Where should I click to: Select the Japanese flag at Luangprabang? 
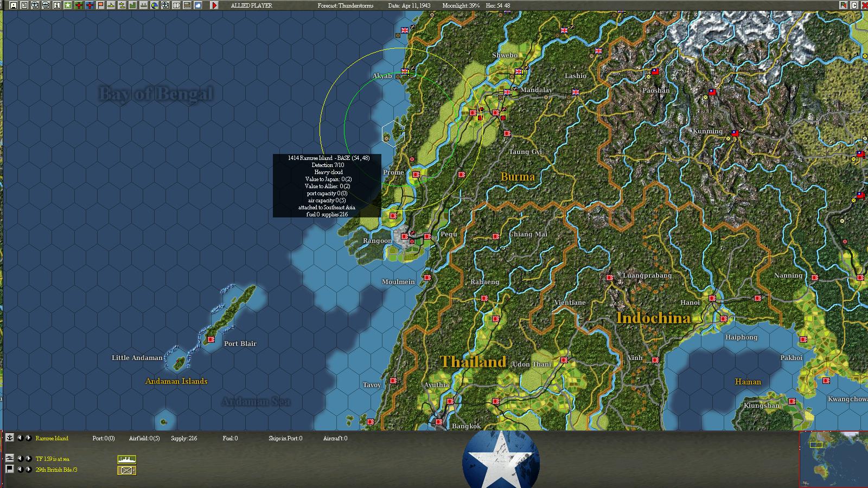pos(610,278)
